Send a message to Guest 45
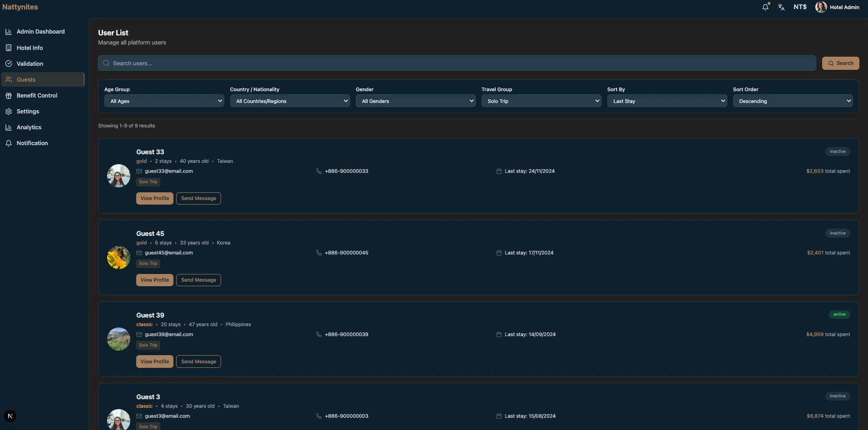The height and width of the screenshot is (430, 868). [x=198, y=280]
